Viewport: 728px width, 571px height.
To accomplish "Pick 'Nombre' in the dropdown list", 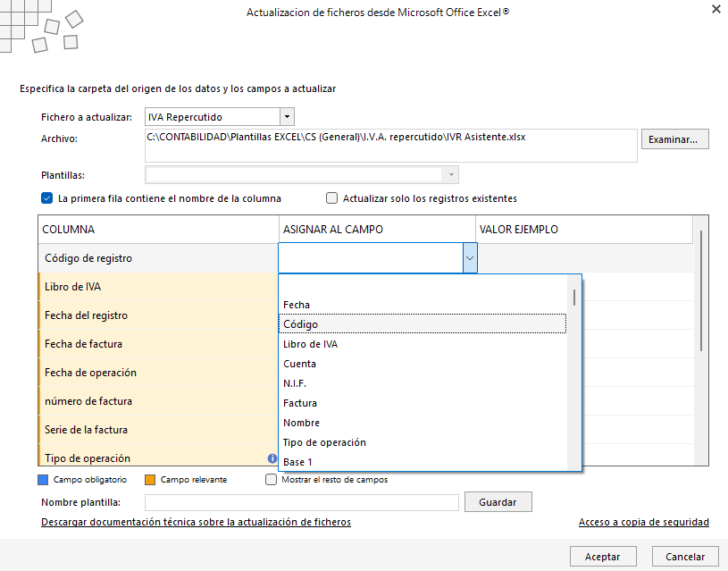I will pyautogui.click(x=423, y=423).
